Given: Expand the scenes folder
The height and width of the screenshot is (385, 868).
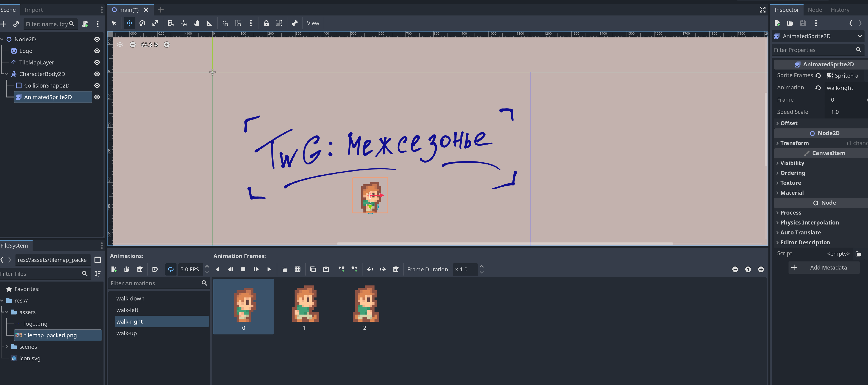Looking at the screenshot, I should tap(6, 347).
